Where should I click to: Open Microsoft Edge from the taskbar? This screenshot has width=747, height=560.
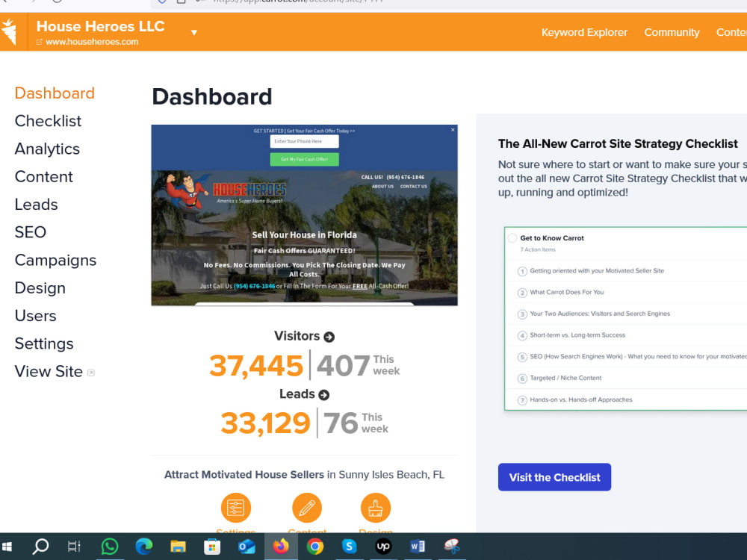click(144, 547)
